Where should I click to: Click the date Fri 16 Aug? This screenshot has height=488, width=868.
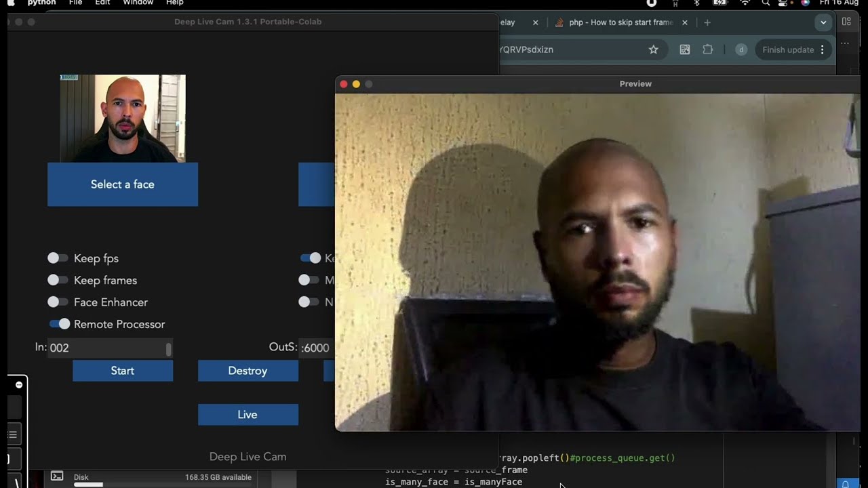(840, 3)
